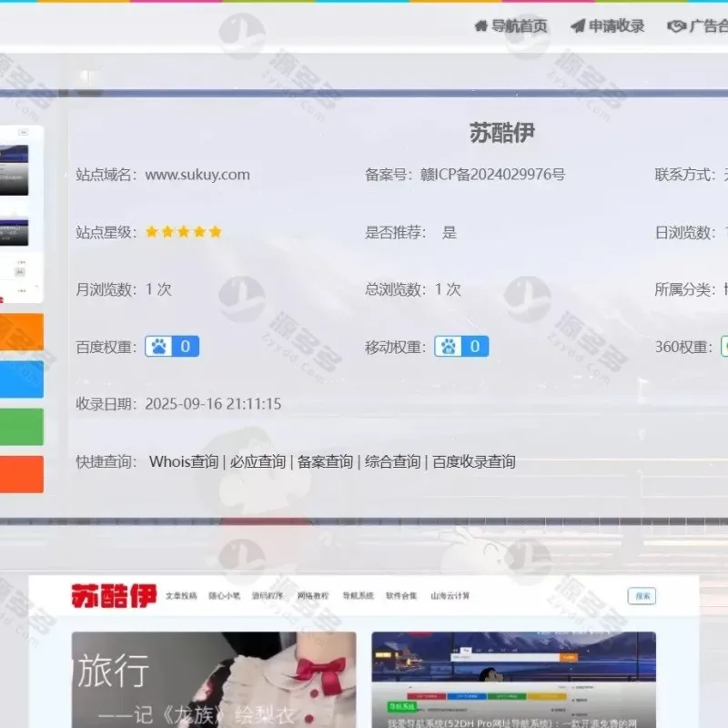Click the 联系方式 label
The width and height of the screenshot is (728, 728).
pos(685,175)
